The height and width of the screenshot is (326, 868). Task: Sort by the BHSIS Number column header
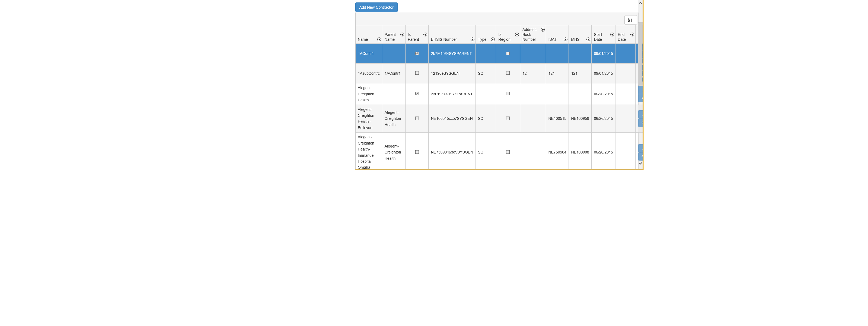click(444, 39)
